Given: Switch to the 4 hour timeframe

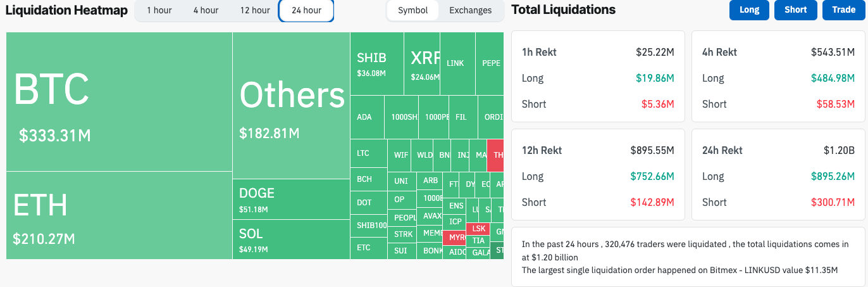Looking at the screenshot, I should tap(206, 11).
